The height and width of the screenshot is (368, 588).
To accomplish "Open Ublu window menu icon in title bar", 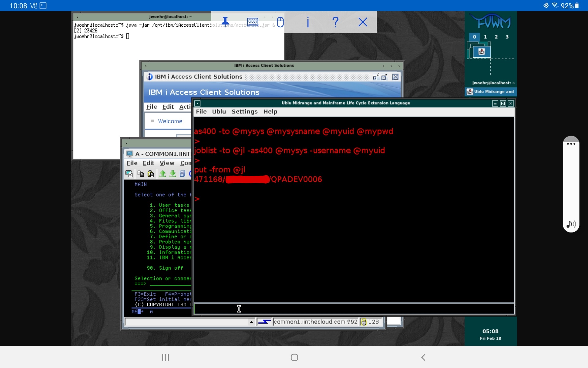I will pos(198,103).
